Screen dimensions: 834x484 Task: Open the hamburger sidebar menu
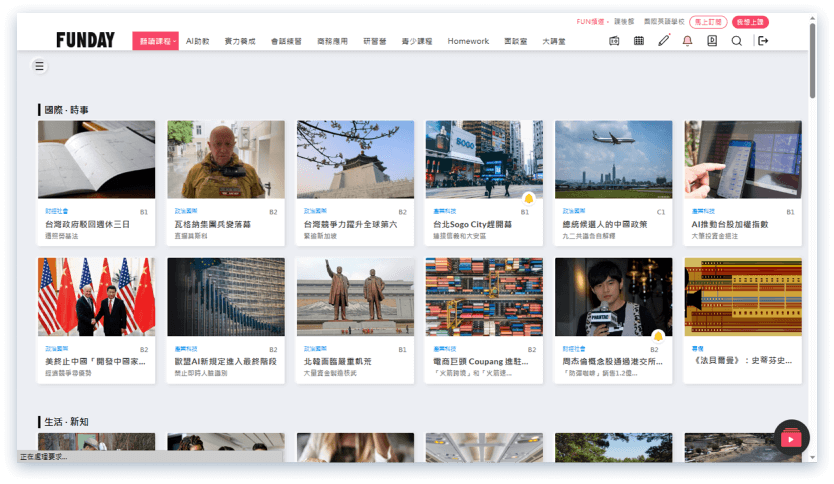(39, 66)
